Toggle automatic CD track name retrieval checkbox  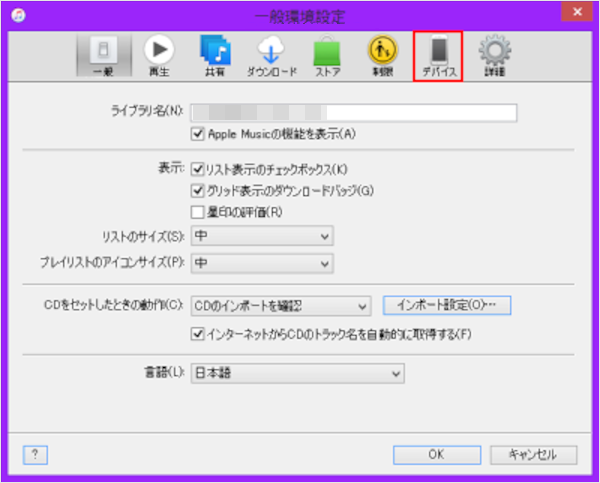tap(197, 333)
